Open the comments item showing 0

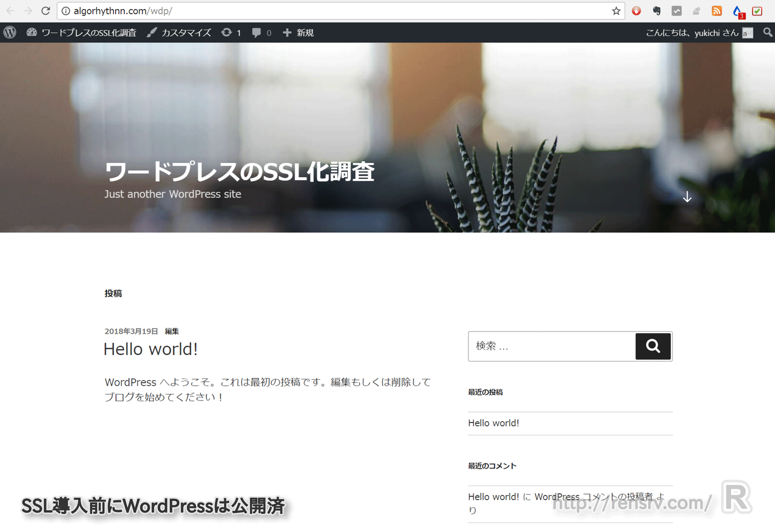pyautogui.click(x=262, y=32)
